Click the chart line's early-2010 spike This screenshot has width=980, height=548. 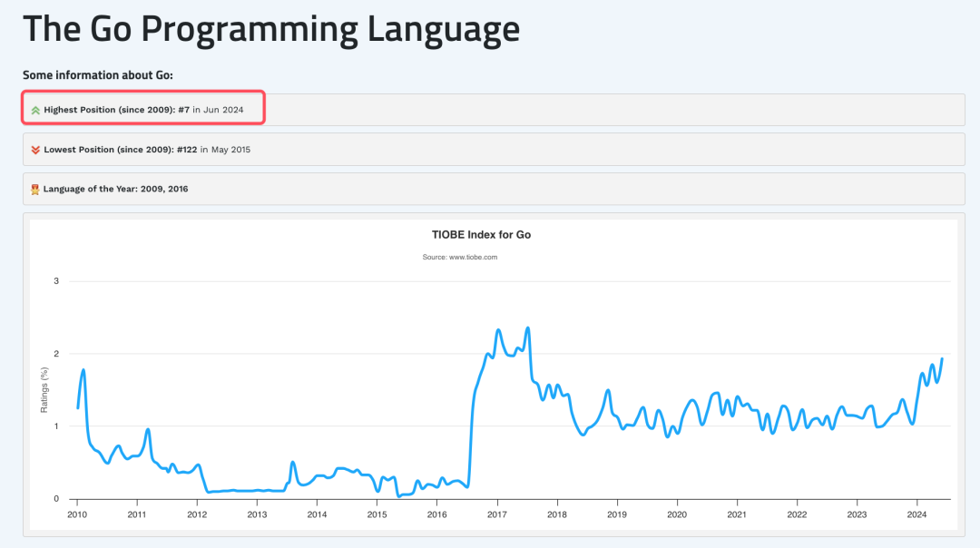(x=83, y=370)
